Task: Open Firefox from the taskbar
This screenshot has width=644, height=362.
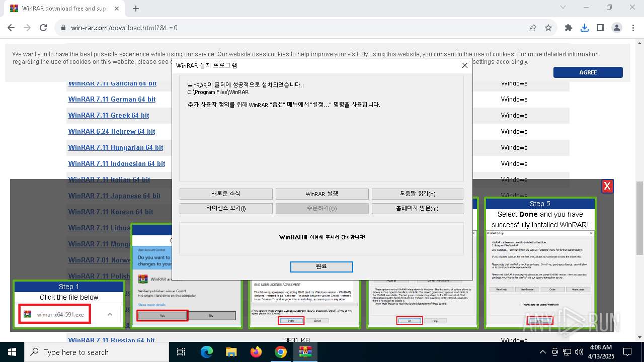Action: 256,352
